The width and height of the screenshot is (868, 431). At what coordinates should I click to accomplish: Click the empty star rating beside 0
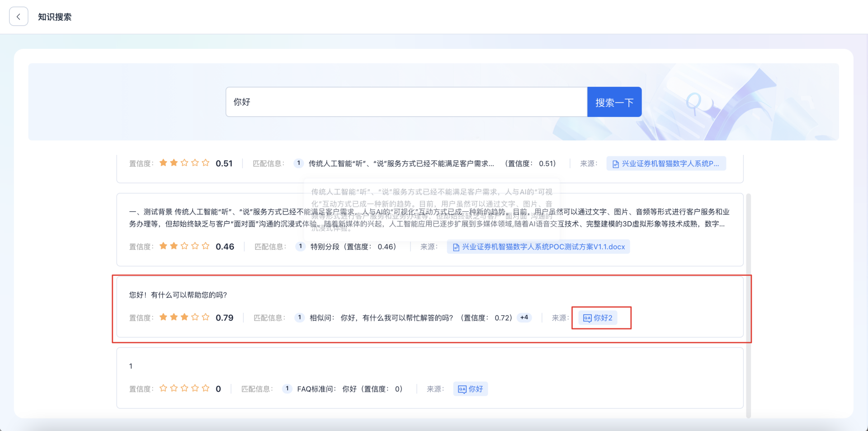tap(184, 389)
